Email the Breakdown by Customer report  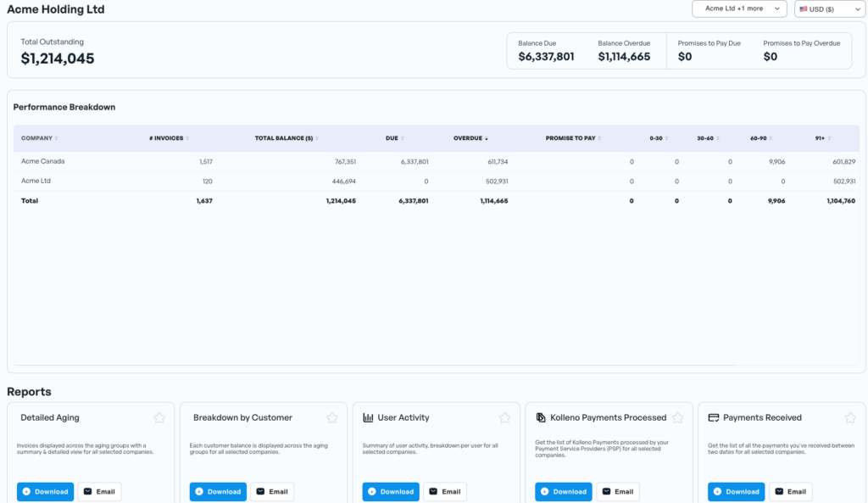coord(272,491)
